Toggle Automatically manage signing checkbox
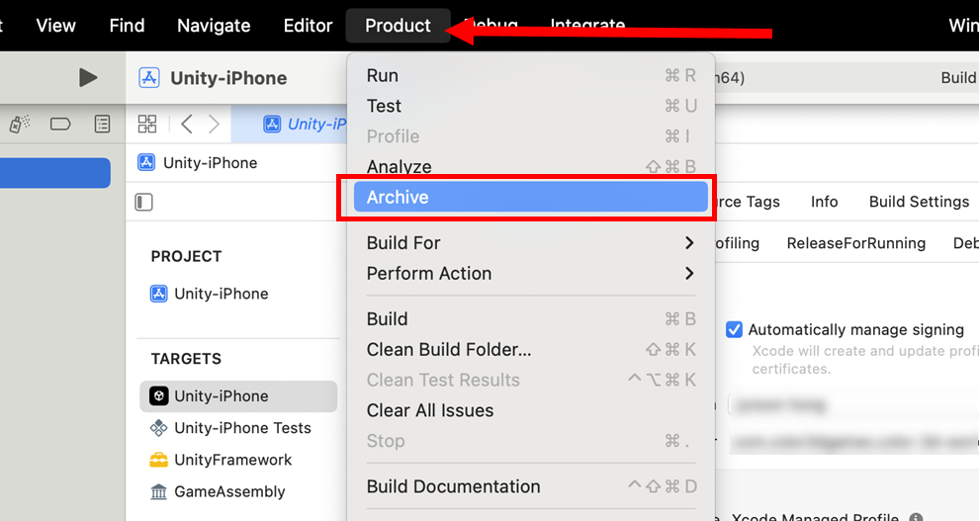 735,330
